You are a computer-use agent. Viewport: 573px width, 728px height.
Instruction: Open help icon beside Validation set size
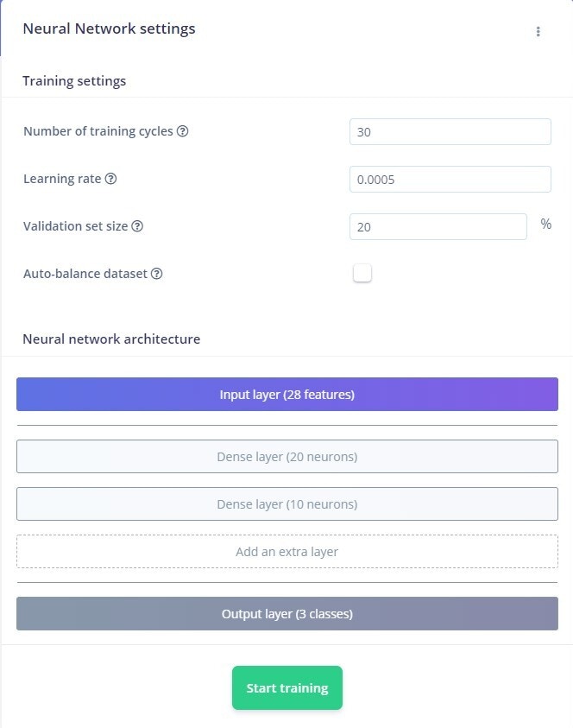pos(137,226)
